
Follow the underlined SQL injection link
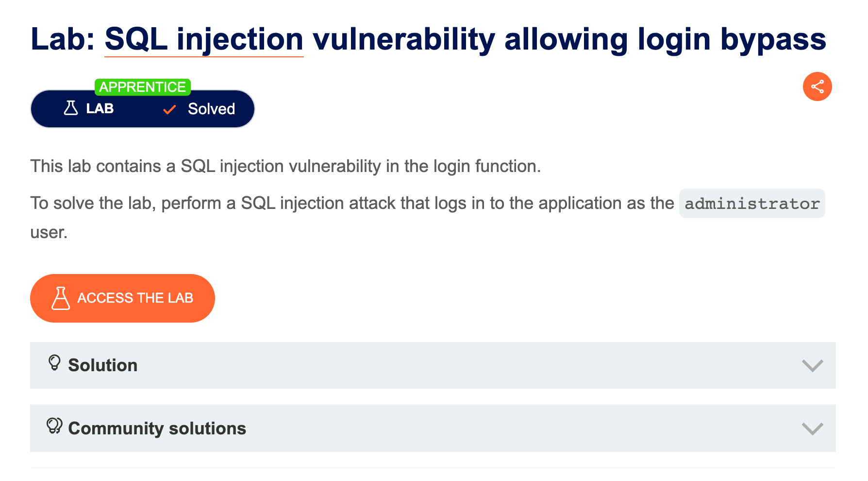click(204, 39)
